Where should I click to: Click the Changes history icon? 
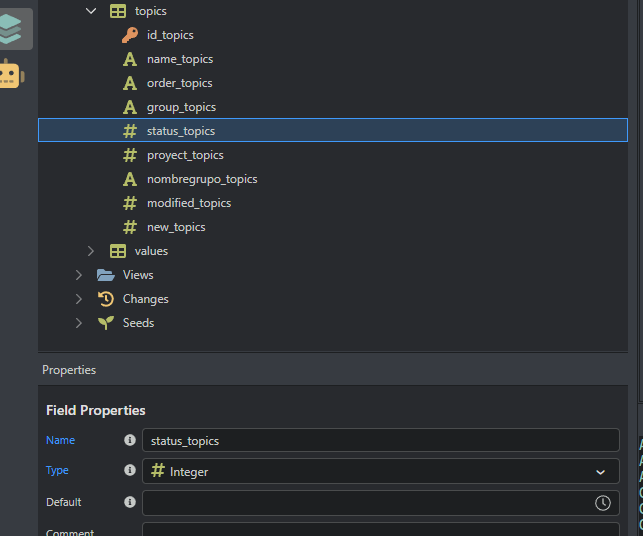[x=105, y=299]
